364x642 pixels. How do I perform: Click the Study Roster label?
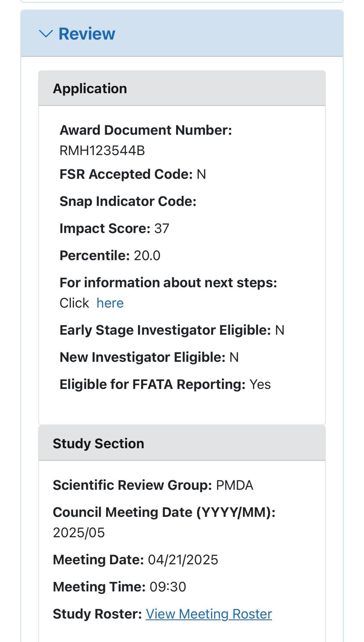coord(97,614)
